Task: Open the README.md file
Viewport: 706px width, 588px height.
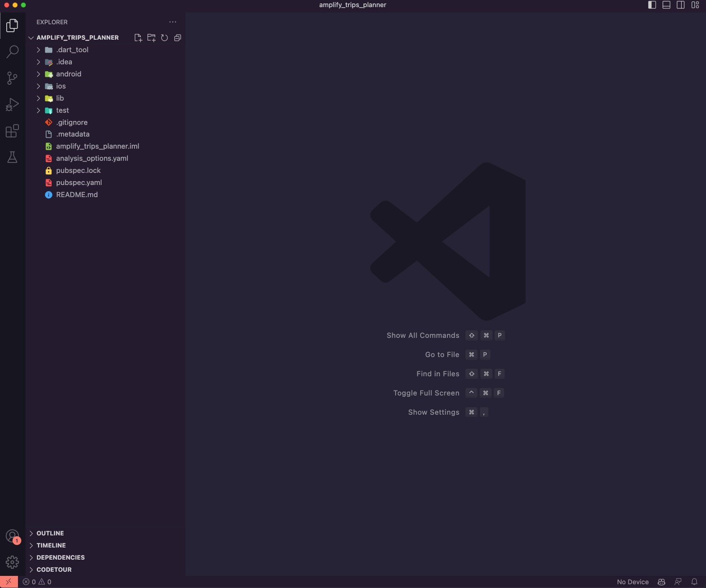Action: (105, 195)
